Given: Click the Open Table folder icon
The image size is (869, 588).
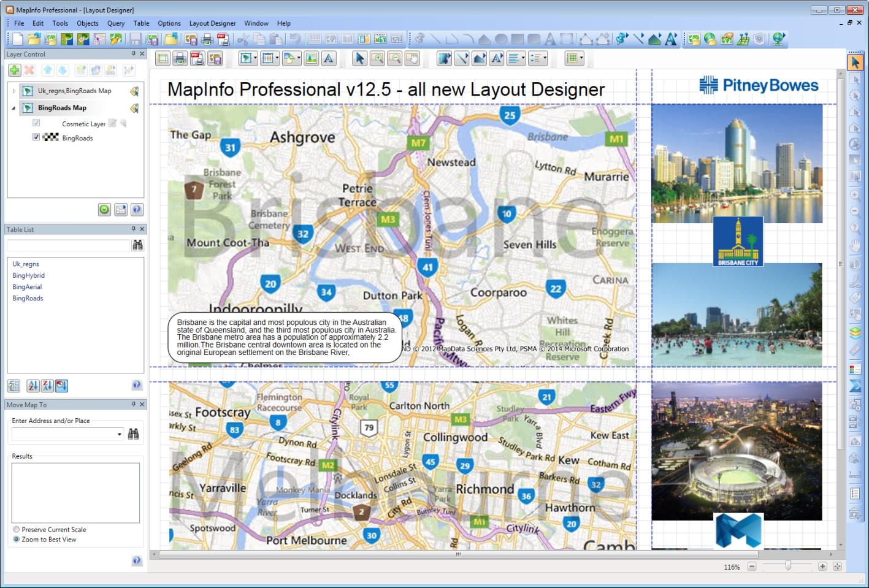Looking at the screenshot, I should click(34, 39).
